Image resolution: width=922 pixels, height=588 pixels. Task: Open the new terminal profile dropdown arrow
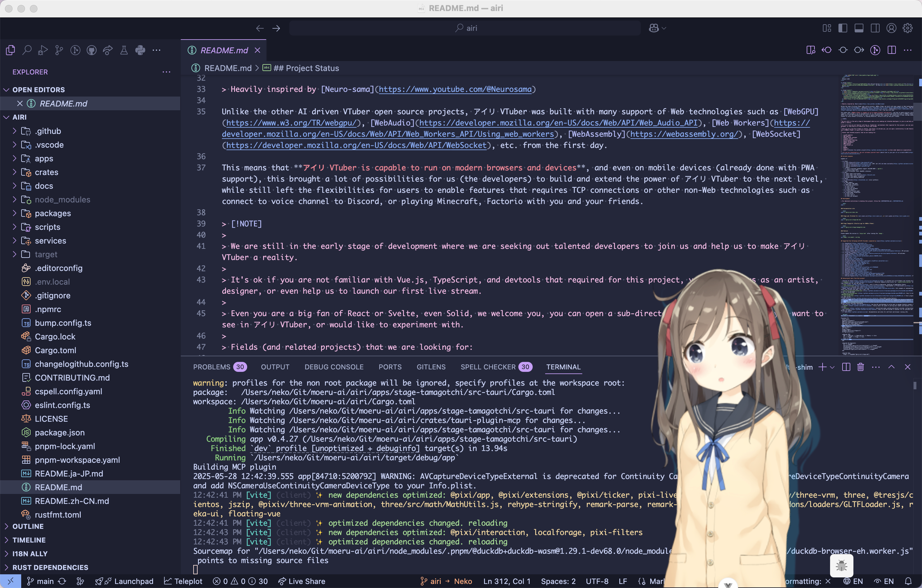(x=833, y=367)
